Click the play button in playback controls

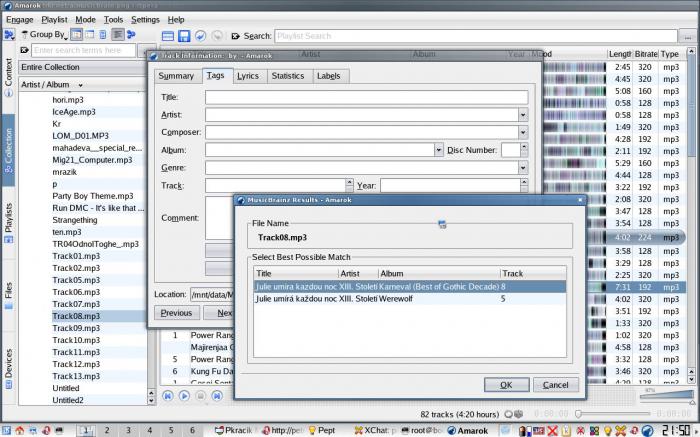pyautogui.click(x=184, y=395)
